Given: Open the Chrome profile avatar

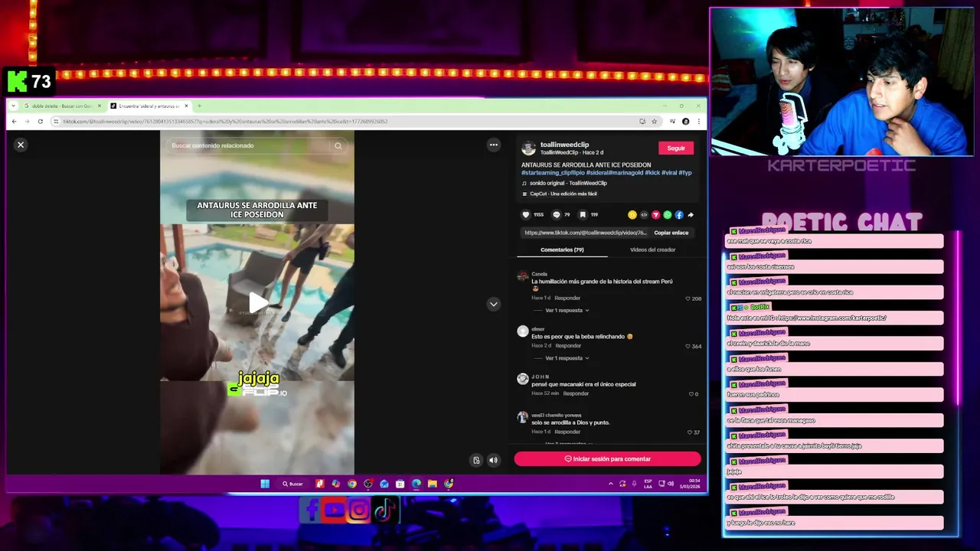Looking at the screenshot, I should click(x=685, y=121).
